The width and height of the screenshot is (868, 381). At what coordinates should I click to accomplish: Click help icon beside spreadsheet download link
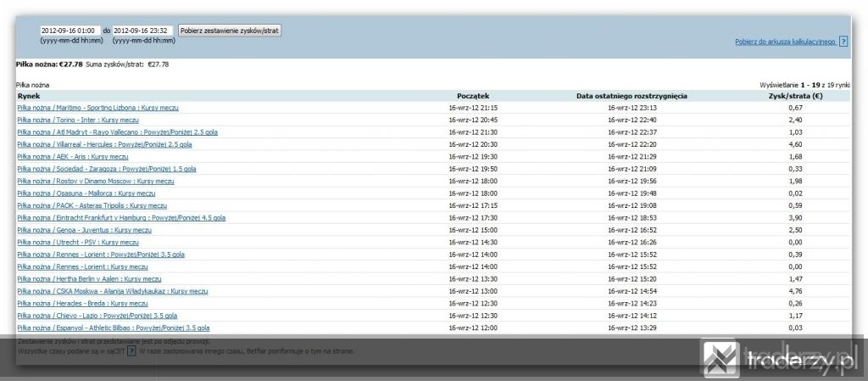tap(843, 42)
